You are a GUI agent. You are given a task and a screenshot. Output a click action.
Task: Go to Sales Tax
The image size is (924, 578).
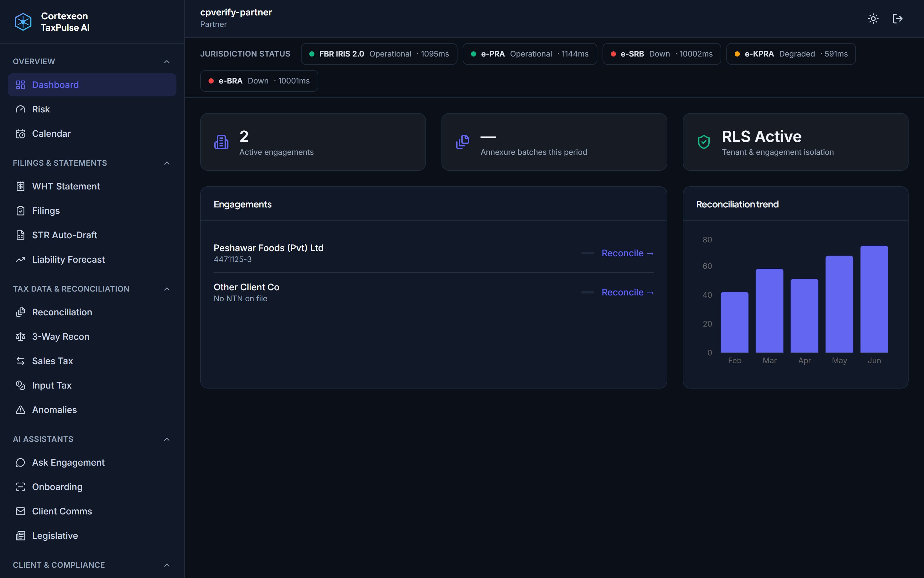coord(92,361)
